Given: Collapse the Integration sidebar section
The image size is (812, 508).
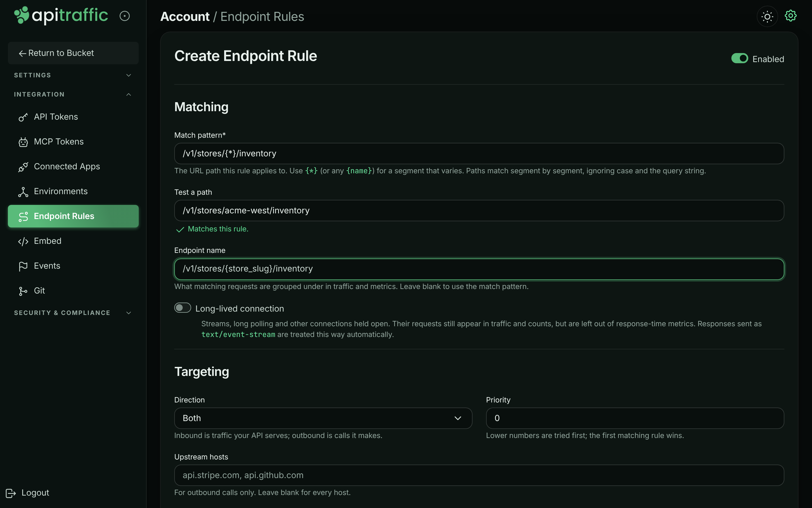Looking at the screenshot, I should (73, 95).
